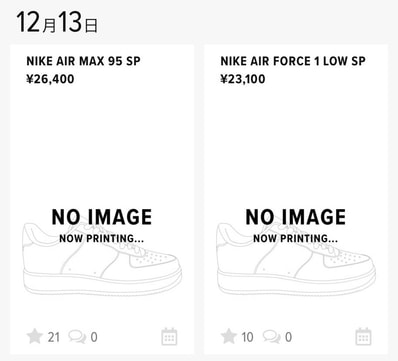This screenshot has height=361, width=398.
Task: Click NOW PRINTING... text in Air Force 1 card
Action: pyautogui.click(x=296, y=238)
